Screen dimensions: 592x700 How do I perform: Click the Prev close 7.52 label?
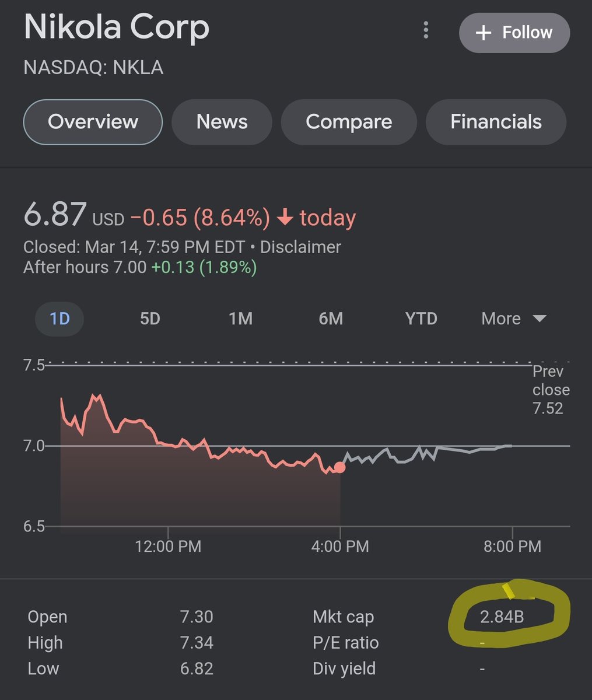[x=551, y=390]
